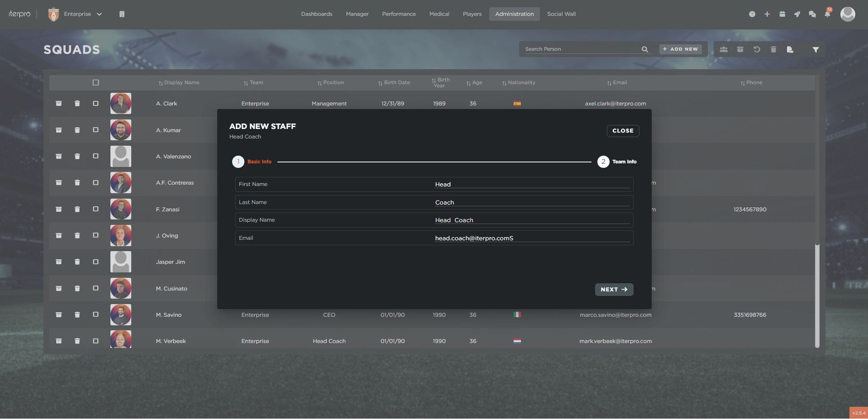The width and height of the screenshot is (868, 419).
Task: Click the export PDF icon
Action: (790, 50)
